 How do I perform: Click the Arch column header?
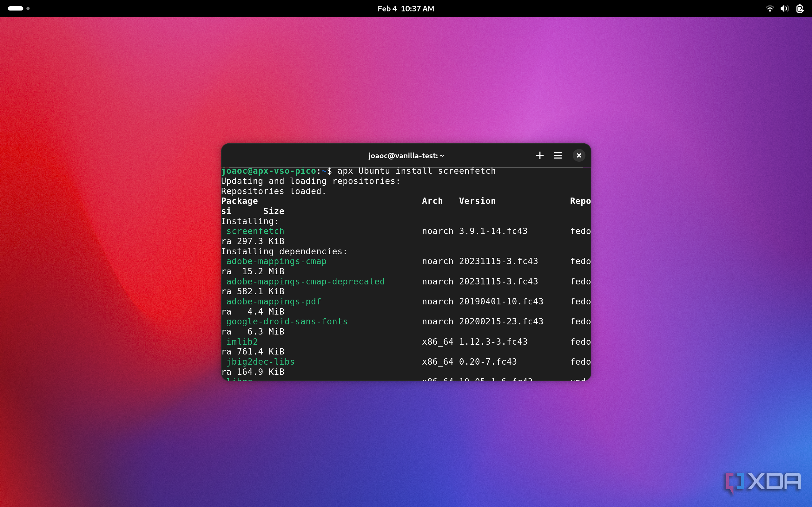point(432,201)
